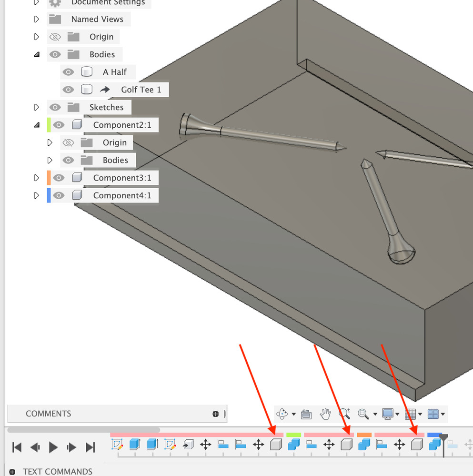Click the component cube icon of Component2:1
Image resolution: width=473 pixels, height=476 pixels.
tap(77, 125)
